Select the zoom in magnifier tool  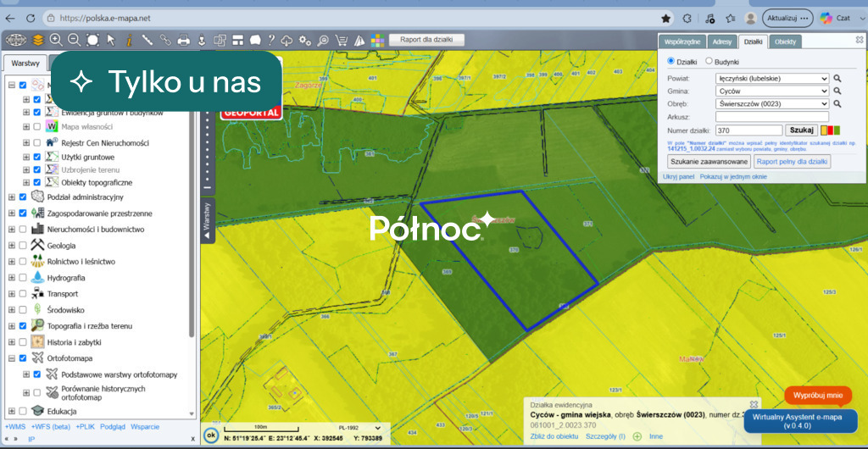56,40
